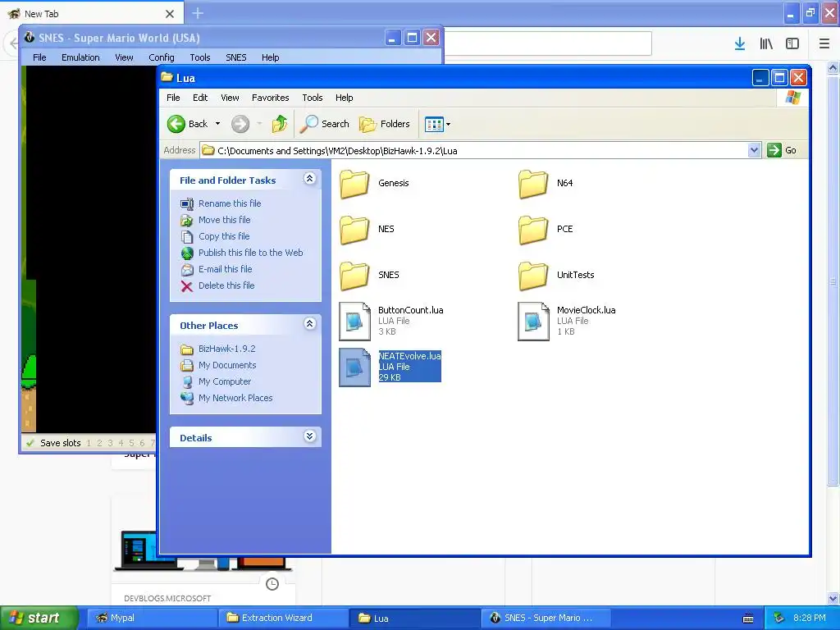
Task: Open the View menu in BizHawk window
Action: click(124, 57)
